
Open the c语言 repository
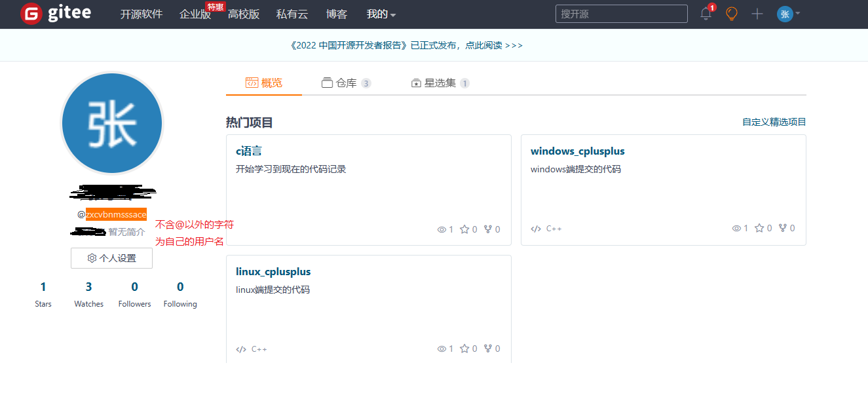coord(249,151)
